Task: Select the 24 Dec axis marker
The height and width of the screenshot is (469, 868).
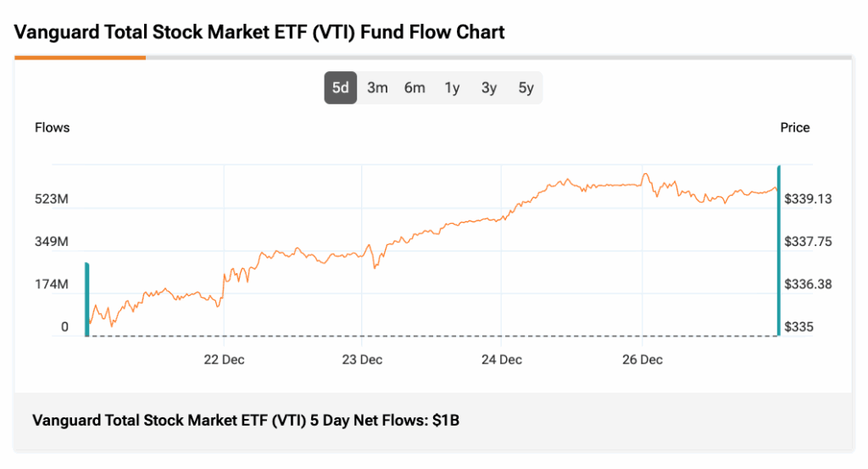Action: [x=501, y=360]
